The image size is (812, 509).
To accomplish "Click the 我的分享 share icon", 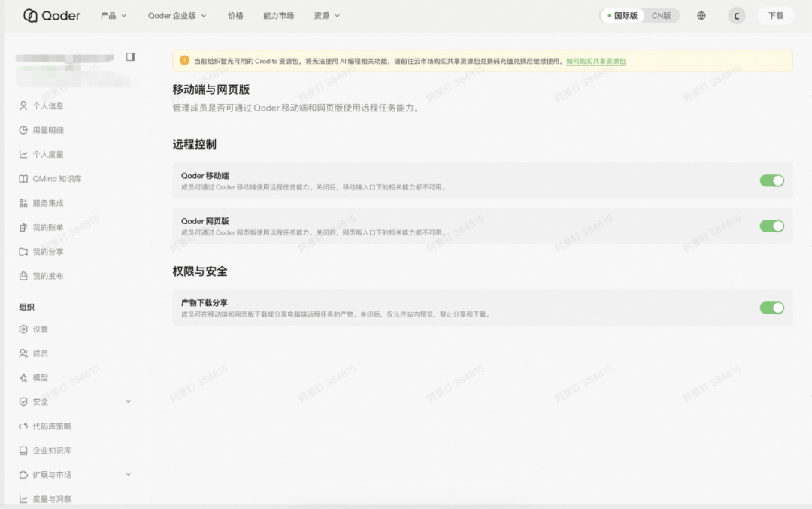I will (x=23, y=252).
